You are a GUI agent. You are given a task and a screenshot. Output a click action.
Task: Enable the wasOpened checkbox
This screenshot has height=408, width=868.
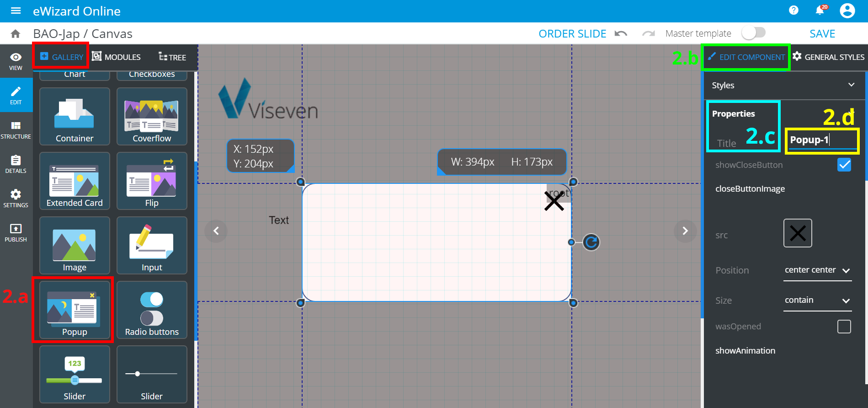coord(844,327)
